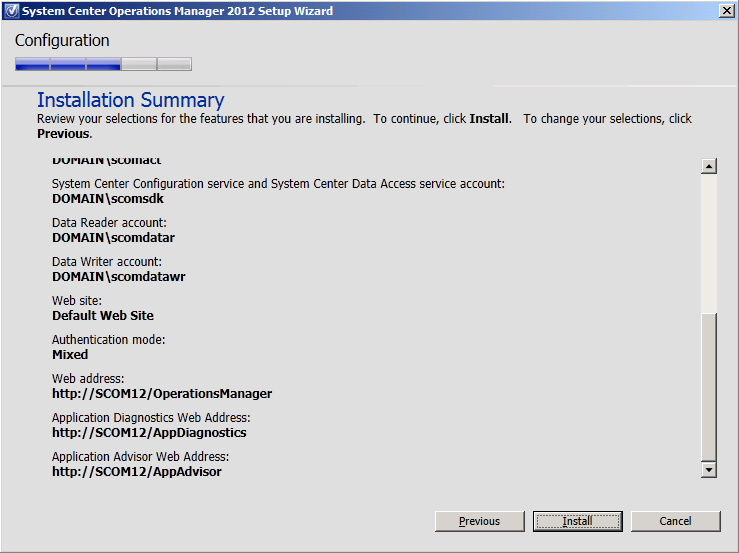Click the summary list scrollbar thumb

pos(709,387)
